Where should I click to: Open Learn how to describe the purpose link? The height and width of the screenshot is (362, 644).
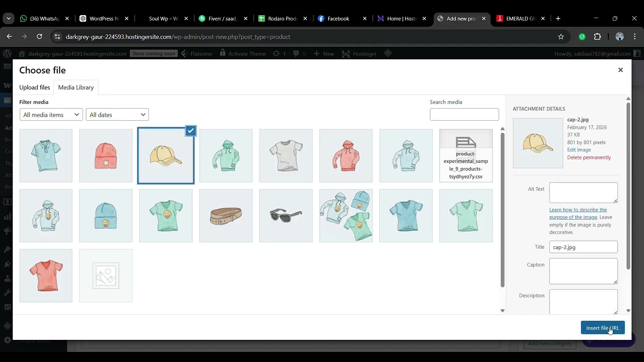pyautogui.click(x=578, y=213)
